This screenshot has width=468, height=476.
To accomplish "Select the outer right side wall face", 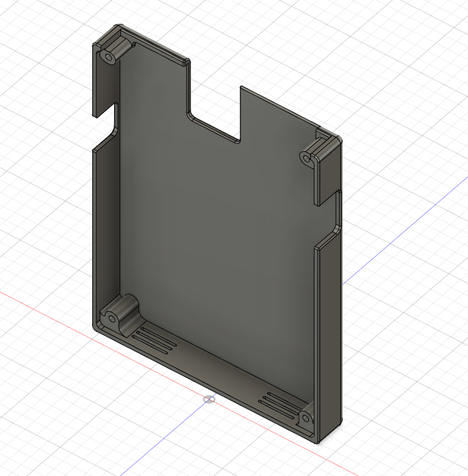I will [331, 337].
